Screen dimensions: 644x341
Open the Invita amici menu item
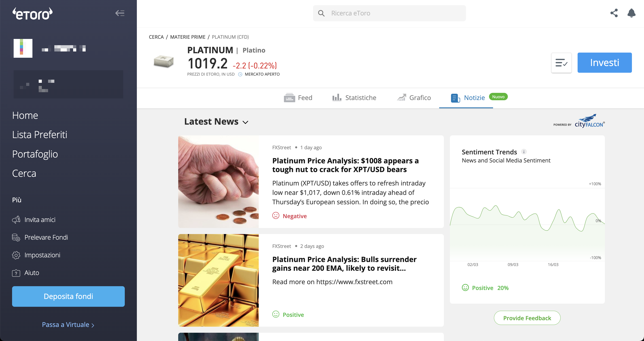(x=34, y=220)
